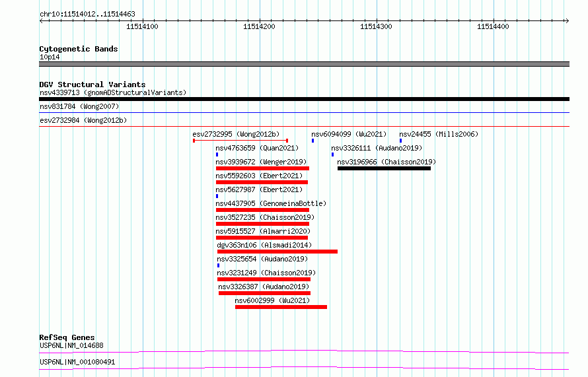Open nsv5915527 (Almarri2020) label
The height and width of the screenshot is (377, 588).
263,231
